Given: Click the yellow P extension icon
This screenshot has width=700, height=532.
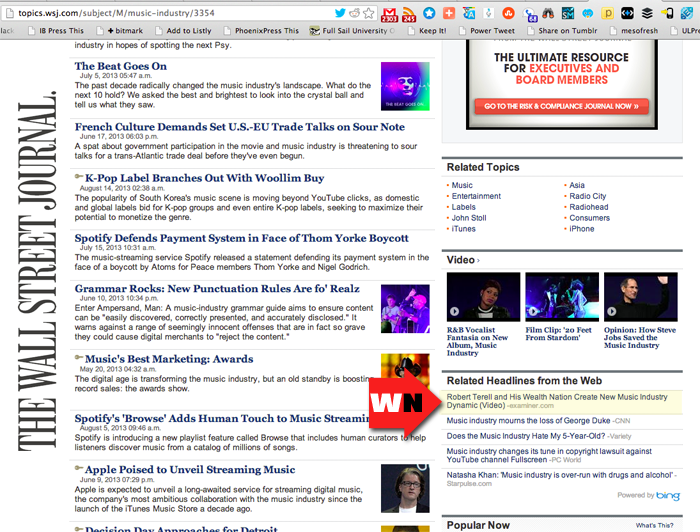Looking at the screenshot, I should [x=608, y=13].
